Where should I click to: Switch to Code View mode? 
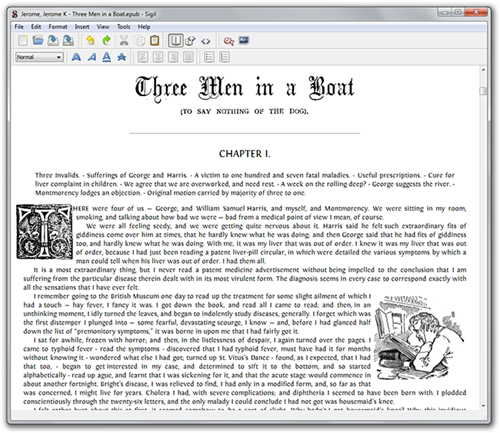[x=206, y=41]
